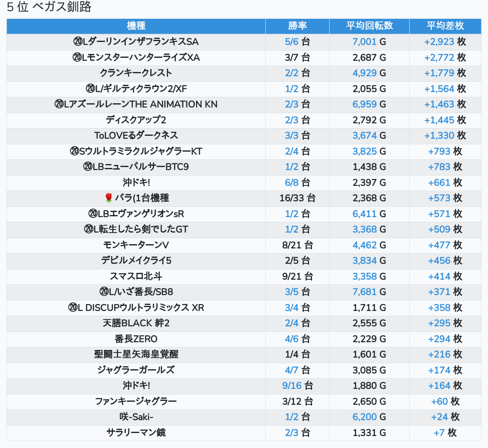Click the 天膳BLACK 絆2 machine name
488x448 pixels.
pos(136,323)
